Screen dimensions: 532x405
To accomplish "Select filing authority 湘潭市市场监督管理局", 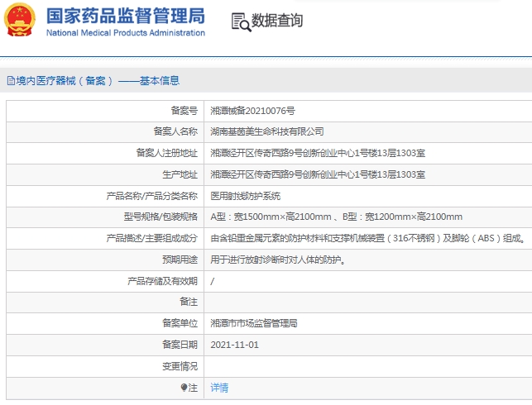I will (254, 323).
